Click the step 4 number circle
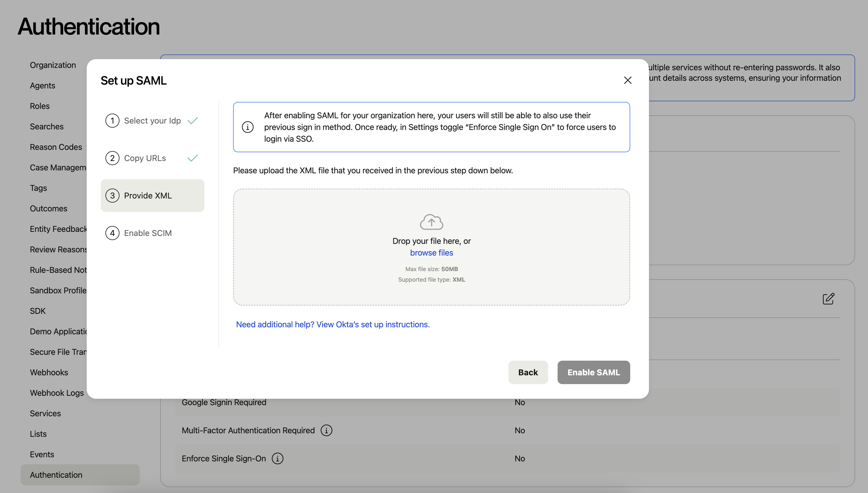Screen dimensions: 868x493 112,233
